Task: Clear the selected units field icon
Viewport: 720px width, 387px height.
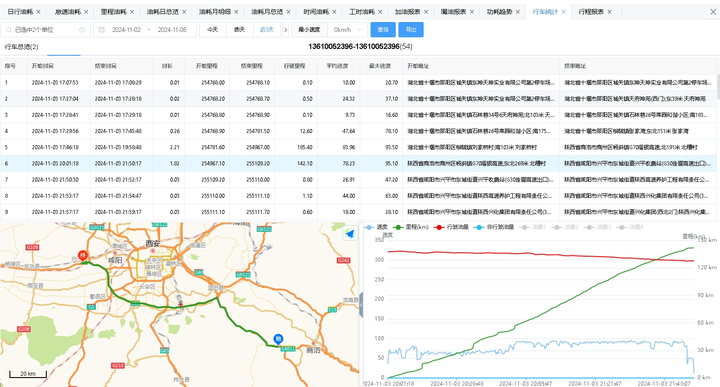Action: (82, 30)
